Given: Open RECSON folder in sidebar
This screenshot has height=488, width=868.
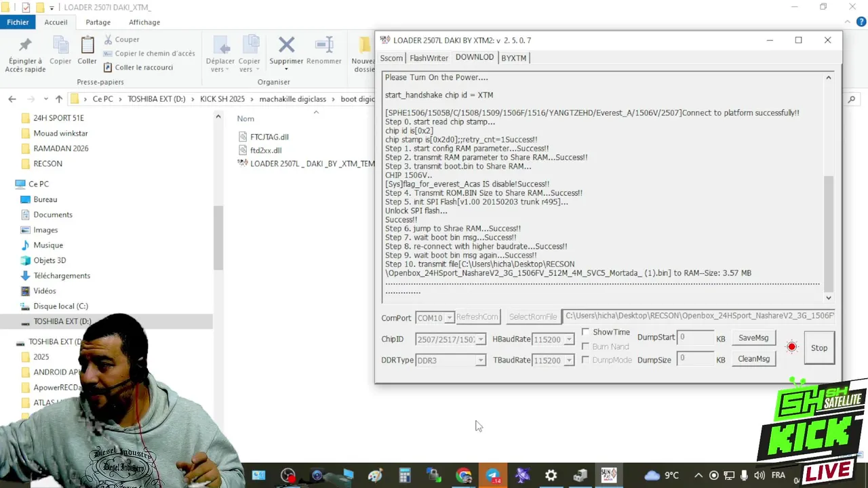Looking at the screenshot, I should [47, 163].
